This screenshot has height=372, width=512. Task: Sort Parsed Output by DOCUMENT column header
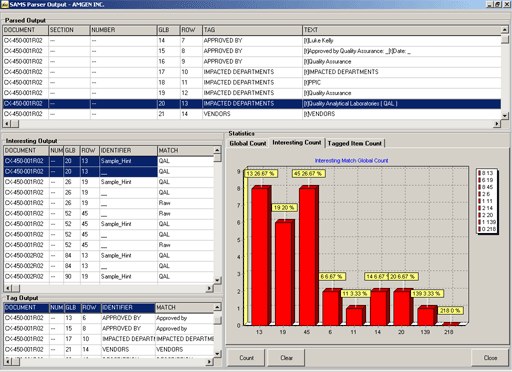26,30
